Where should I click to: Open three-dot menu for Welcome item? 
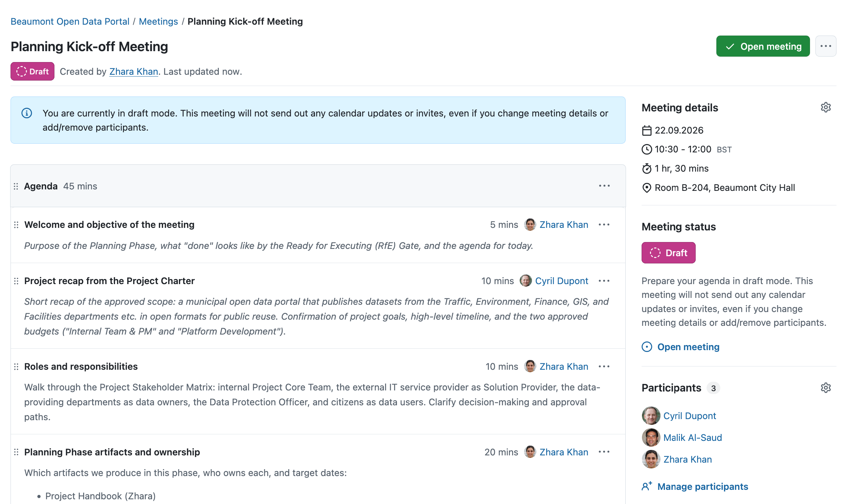click(604, 225)
